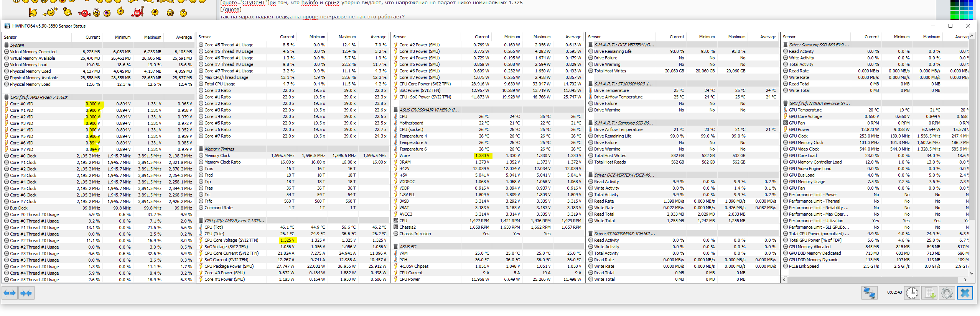This screenshot has width=980, height=316.
Task: Click Maximum column header above Core #2 Power (SMU)
Action: point(538,37)
